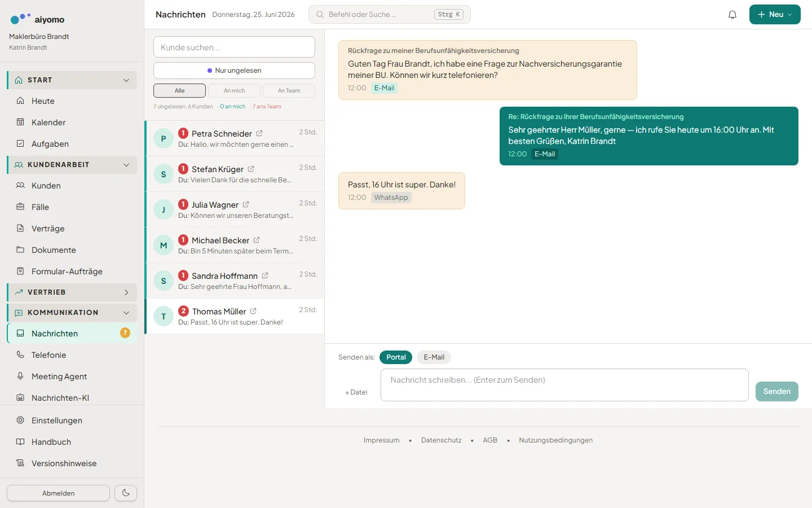Open Petra Schneider's profile via external link icon

pyautogui.click(x=259, y=134)
